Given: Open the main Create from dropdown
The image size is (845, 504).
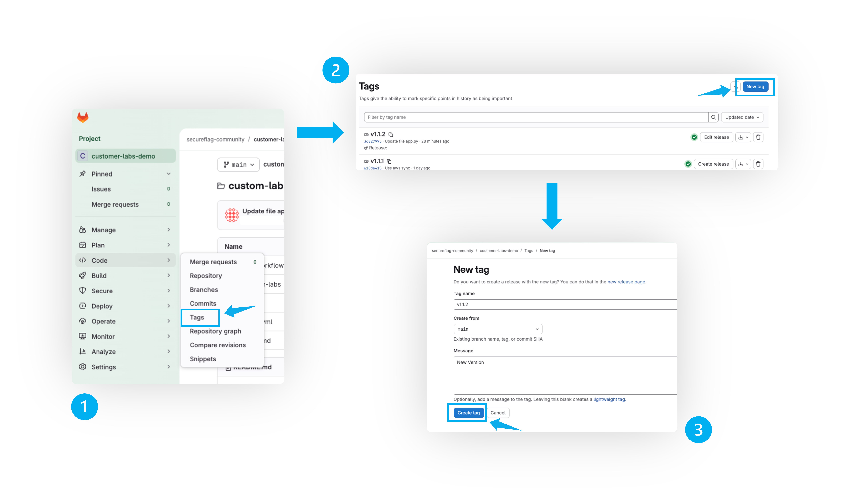Looking at the screenshot, I should [x=498, y=329].
